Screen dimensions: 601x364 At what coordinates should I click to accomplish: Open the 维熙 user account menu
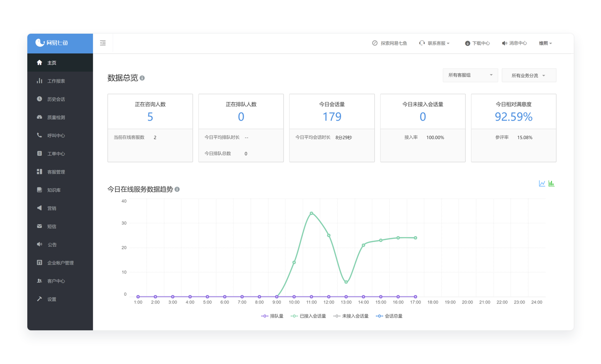(545, 43)
